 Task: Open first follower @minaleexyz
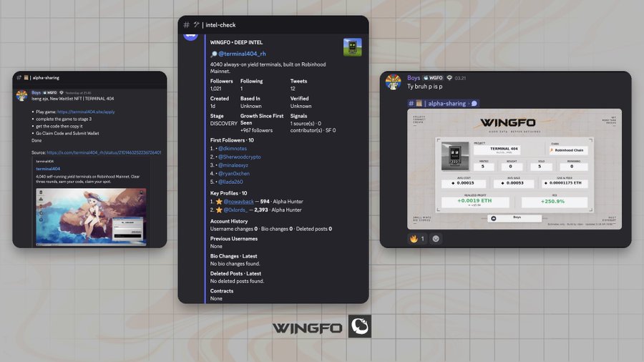233,165
